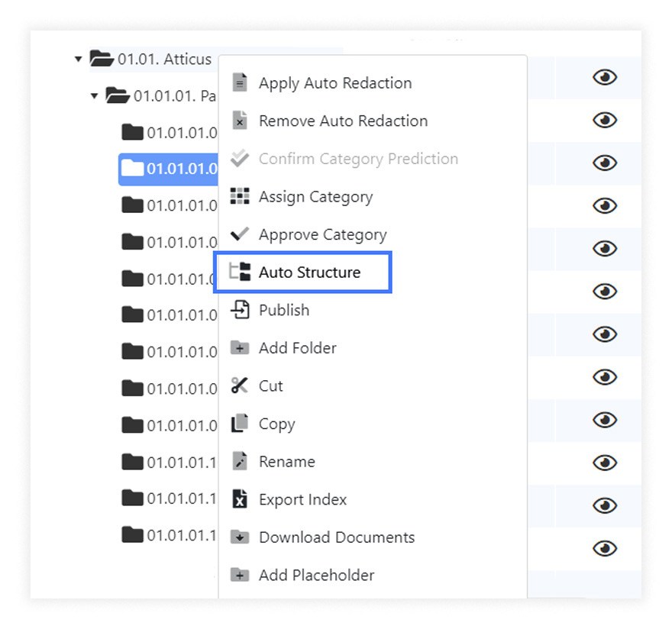Toggle visibility on the row beside Copy

[605, 420]
